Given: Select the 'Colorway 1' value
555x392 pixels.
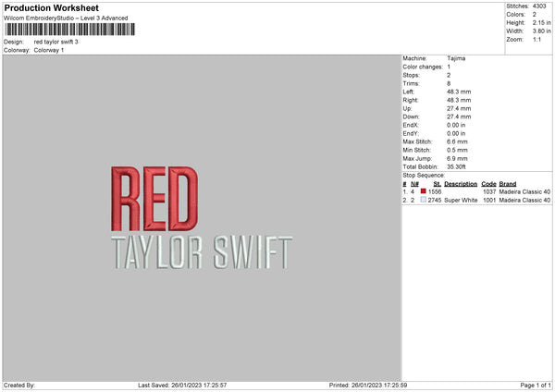Looking at the screenshot, I should coord(49,50).
